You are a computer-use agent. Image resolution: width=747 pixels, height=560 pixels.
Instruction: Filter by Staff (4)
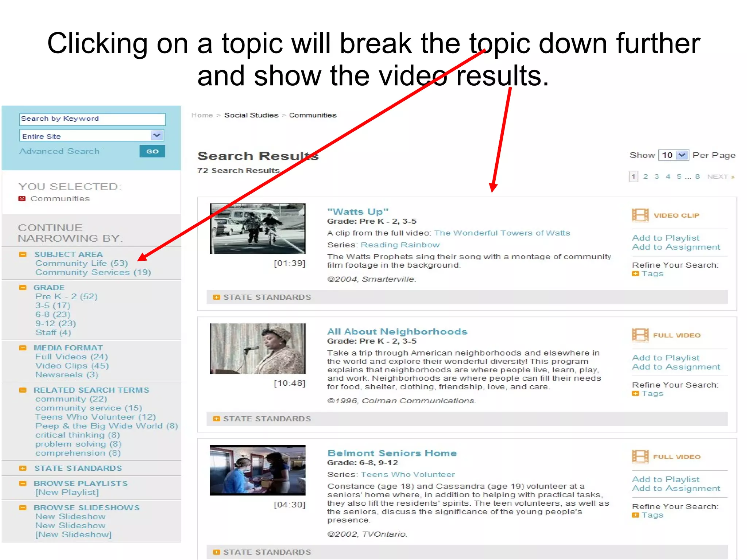point(53,332)
